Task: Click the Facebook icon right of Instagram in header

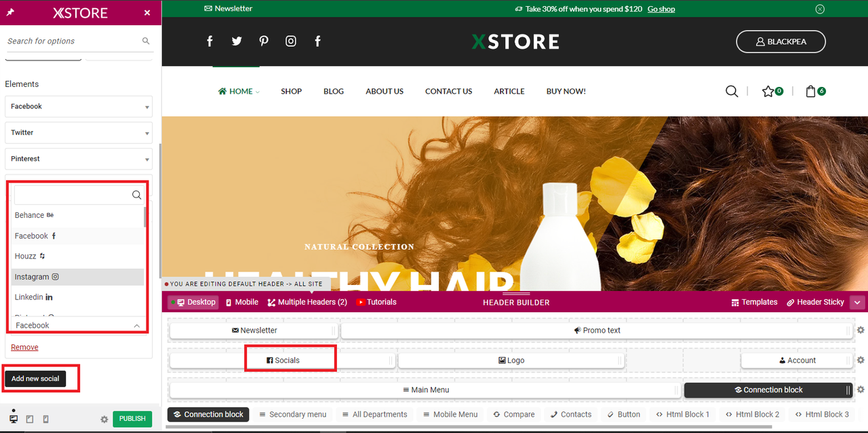Action: [317, 41]
